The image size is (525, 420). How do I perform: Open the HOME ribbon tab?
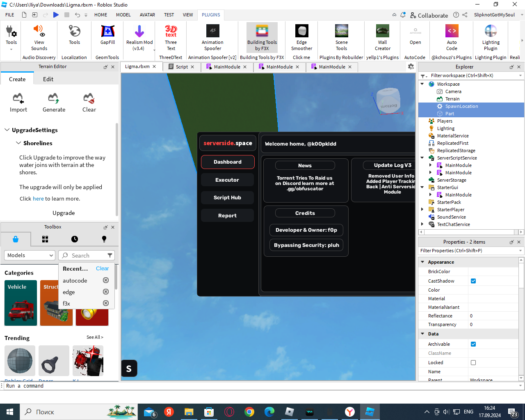coord(100,15)
